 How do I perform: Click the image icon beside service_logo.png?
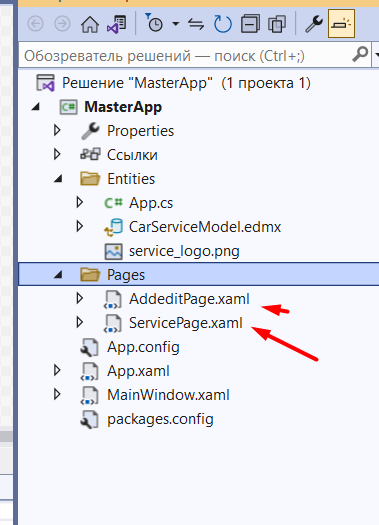point(113,251)
